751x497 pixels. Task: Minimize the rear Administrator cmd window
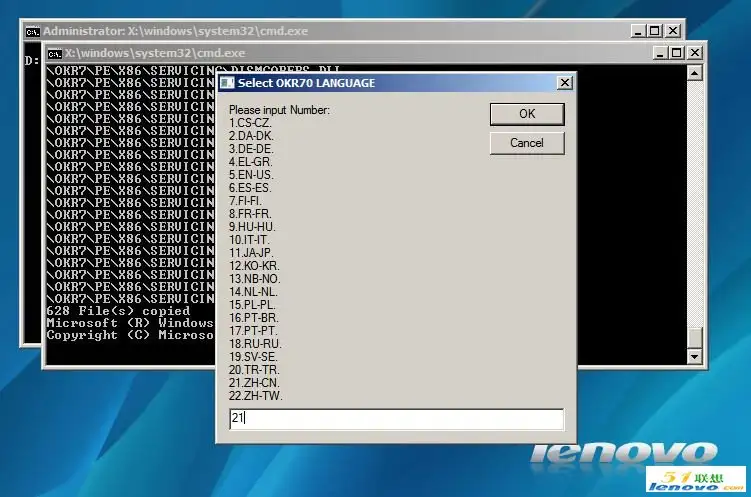[637, 31]
